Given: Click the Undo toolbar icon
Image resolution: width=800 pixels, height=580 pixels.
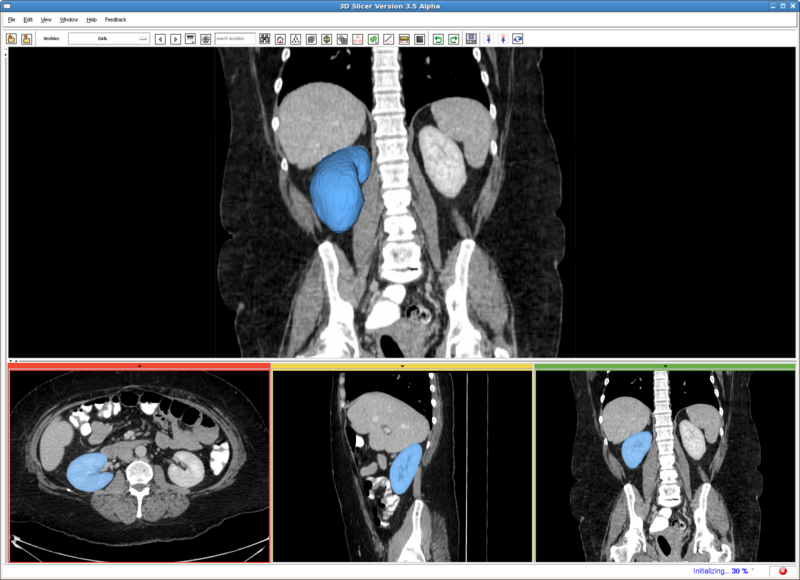Looking at the screenshot, I should 438,38.
